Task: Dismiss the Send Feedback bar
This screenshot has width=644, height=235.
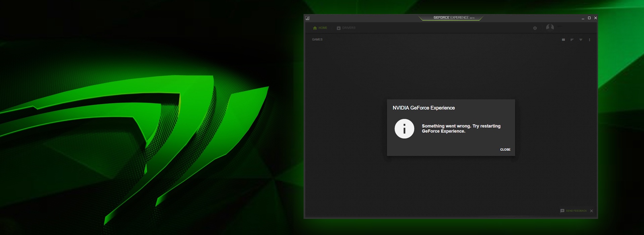Action: pyautogui.click(x=592, y=211)
